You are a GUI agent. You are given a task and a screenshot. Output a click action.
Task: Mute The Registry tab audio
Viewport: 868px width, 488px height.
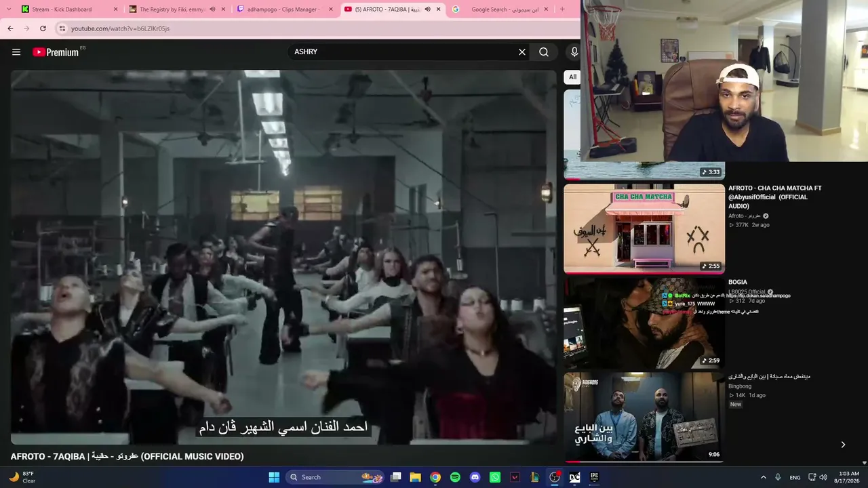(212, 9)
